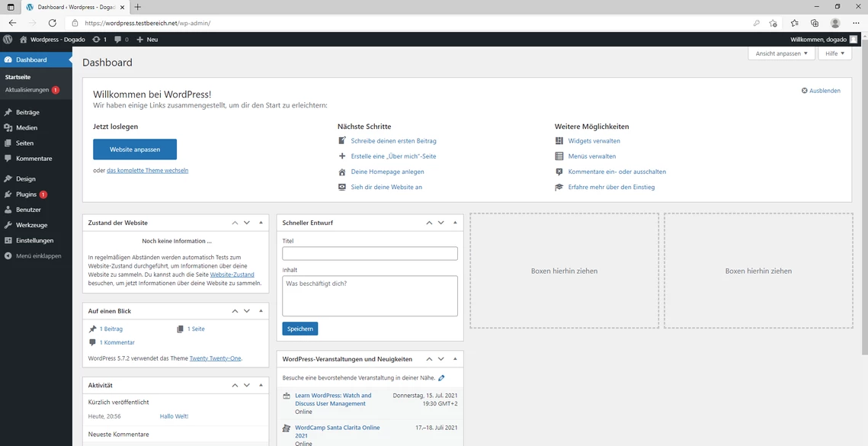The image size is (868, 446).
Task: Open the browser favorites star icon
Action: pyautogui.click(x=794, y=23)
